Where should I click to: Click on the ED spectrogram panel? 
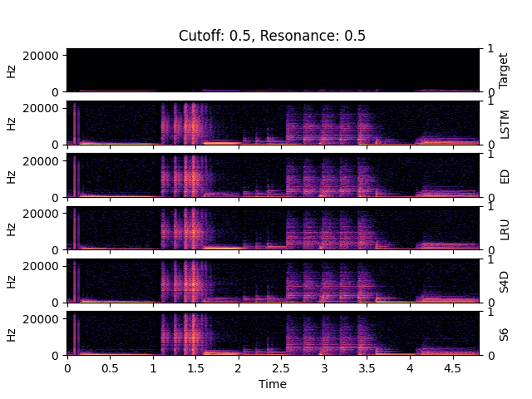point(272,175)
